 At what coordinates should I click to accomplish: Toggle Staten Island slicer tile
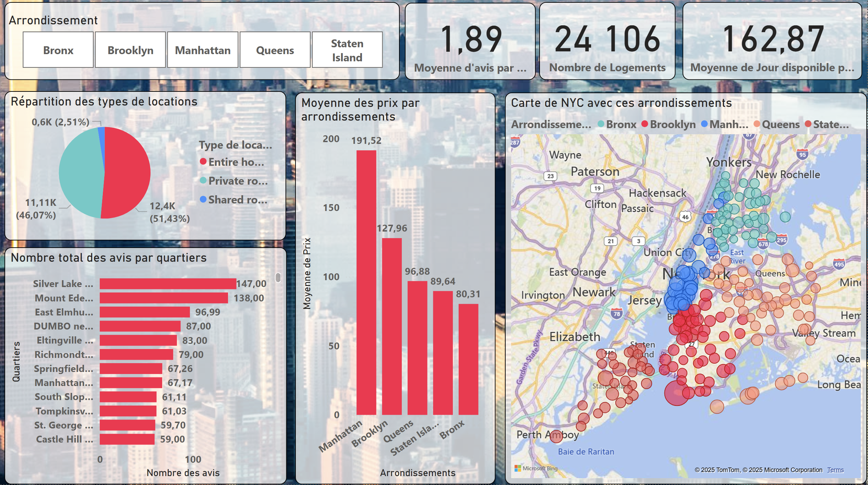click(347, 50)
